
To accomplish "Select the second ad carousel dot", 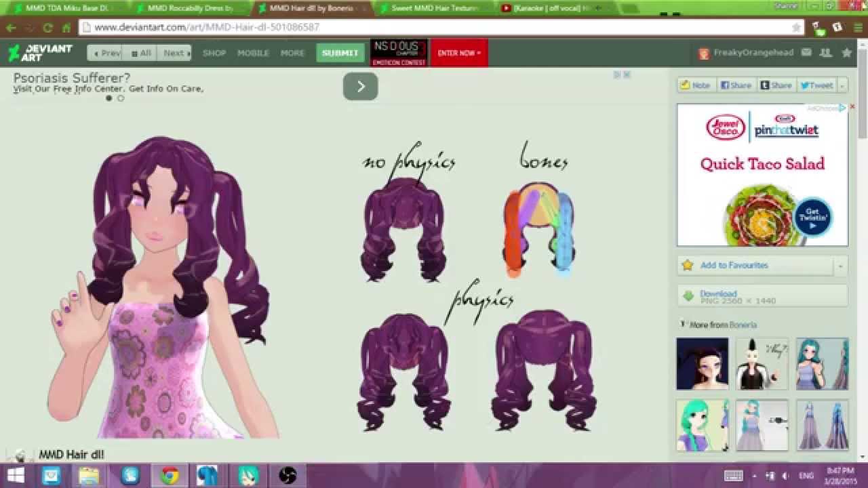I will (x=121, y=98).
